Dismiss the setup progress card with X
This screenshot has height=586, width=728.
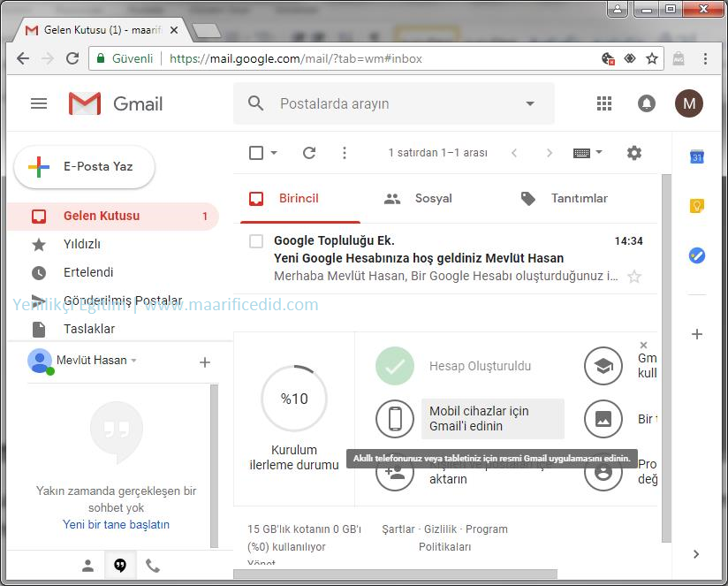tap(643, 345)
